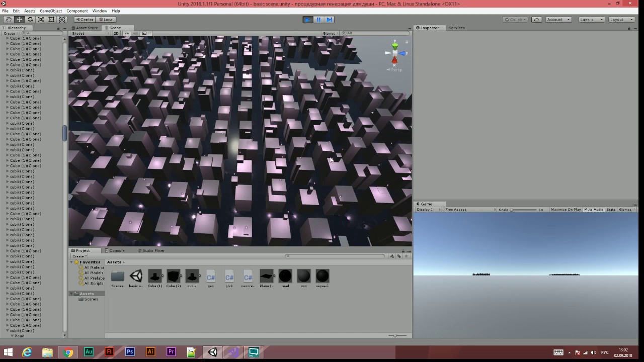The image size is (644, 362).
Task: Toggle 2D scene view mode
Action: pyautogui.click(x=116, y=33)
